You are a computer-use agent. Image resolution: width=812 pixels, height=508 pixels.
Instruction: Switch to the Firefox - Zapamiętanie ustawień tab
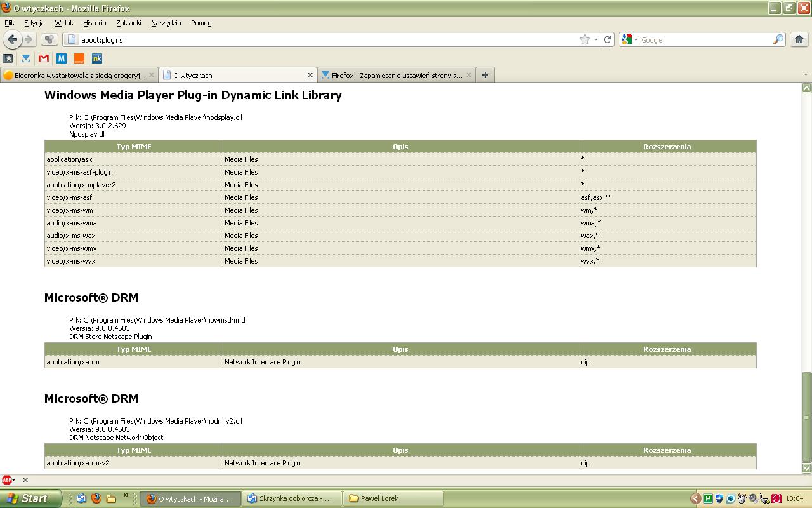click(x=396, y=75)
